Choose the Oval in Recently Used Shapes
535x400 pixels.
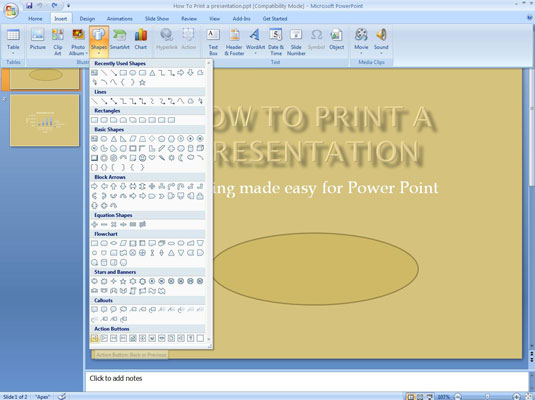(x=133, y=73)
